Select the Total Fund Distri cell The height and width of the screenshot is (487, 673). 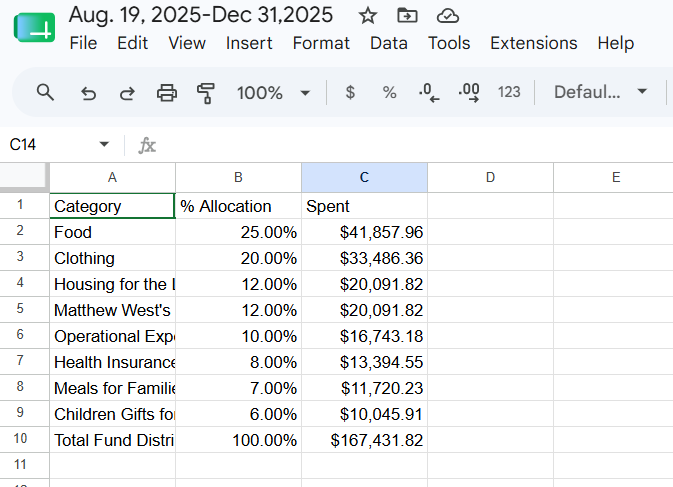tap(112, 440)
